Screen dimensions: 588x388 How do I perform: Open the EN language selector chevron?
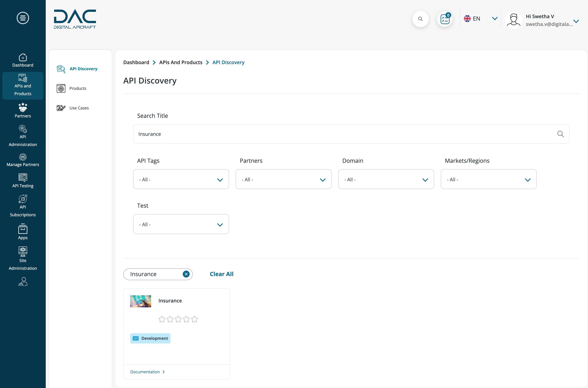coord(495,19)
